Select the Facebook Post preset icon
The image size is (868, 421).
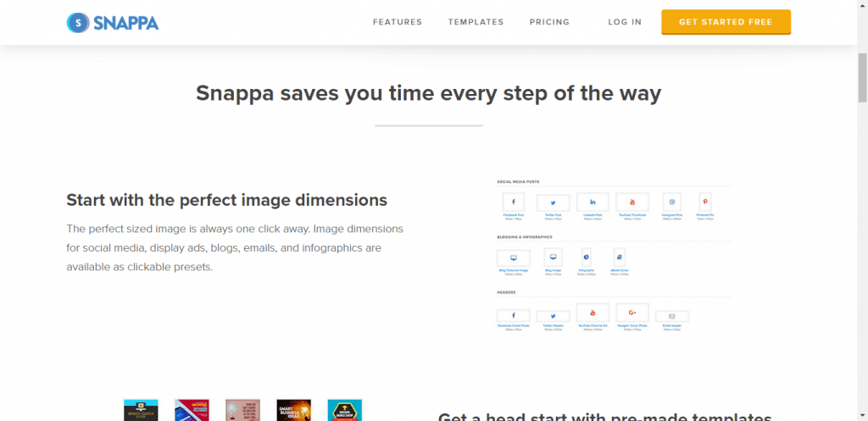pyautogui.click(x=513, y=202)
